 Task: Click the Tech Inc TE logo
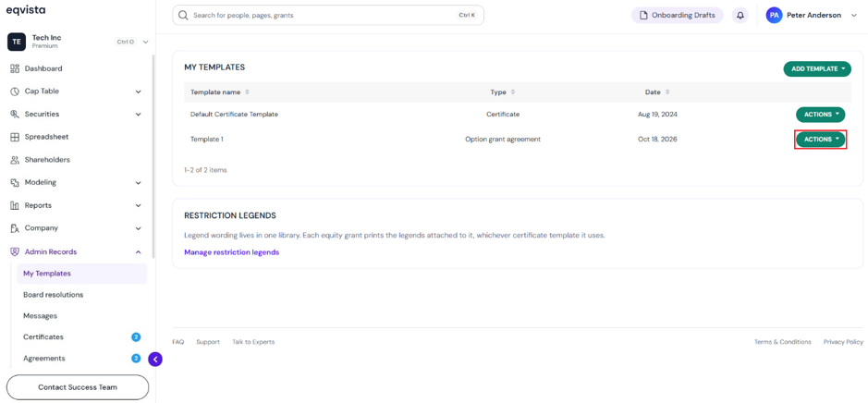pyautogui.click(x=16, y=42)
